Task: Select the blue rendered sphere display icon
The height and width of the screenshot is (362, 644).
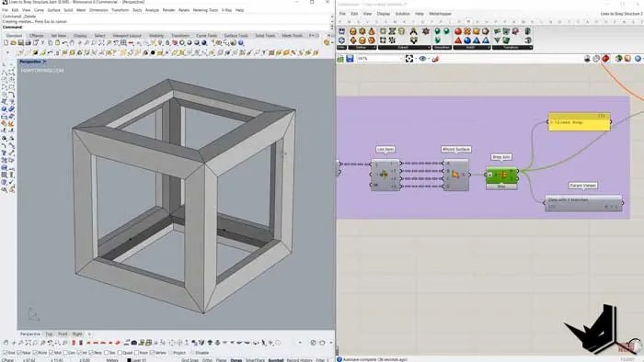Action: (x=204, y=42)
